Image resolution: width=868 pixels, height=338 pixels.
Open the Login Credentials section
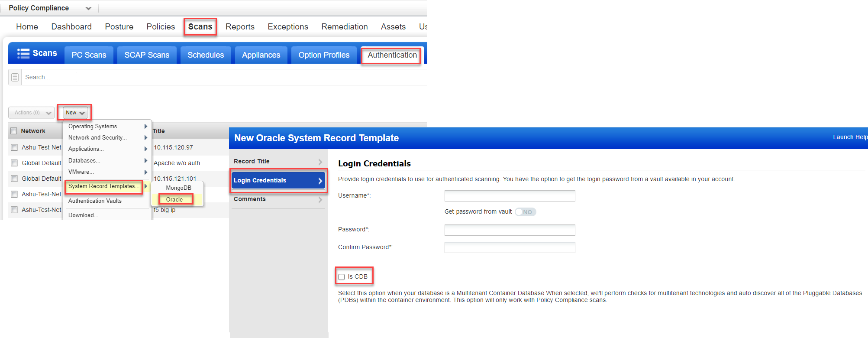pos(278,180)
